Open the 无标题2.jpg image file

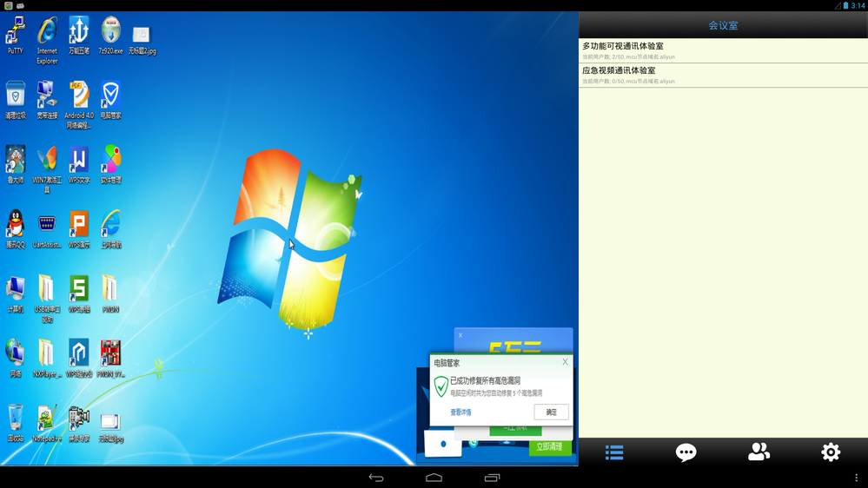(x=142, y=40)
